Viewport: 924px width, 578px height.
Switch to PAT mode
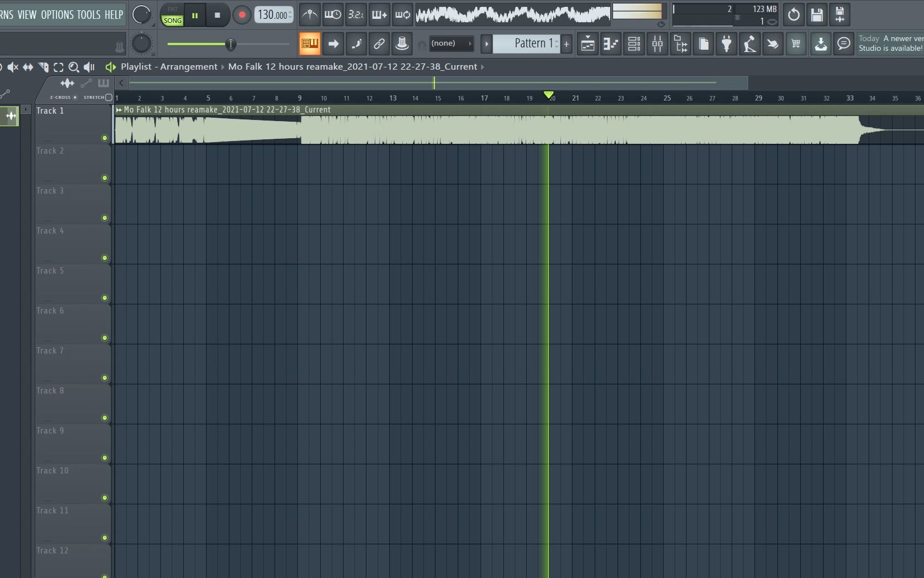[x=172, y=9]
